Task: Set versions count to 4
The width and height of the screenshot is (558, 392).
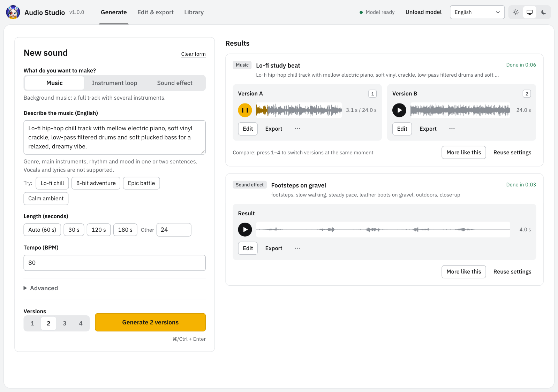Action: tap(81, 323)
